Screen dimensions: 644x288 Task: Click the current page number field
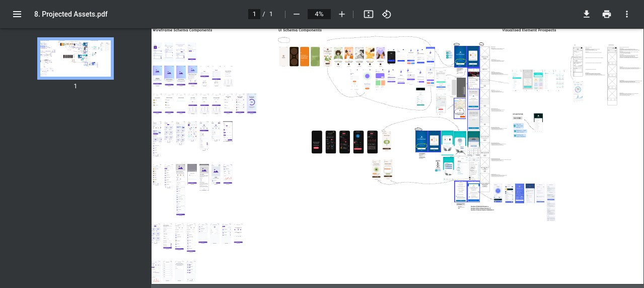(x=254, y=14)
